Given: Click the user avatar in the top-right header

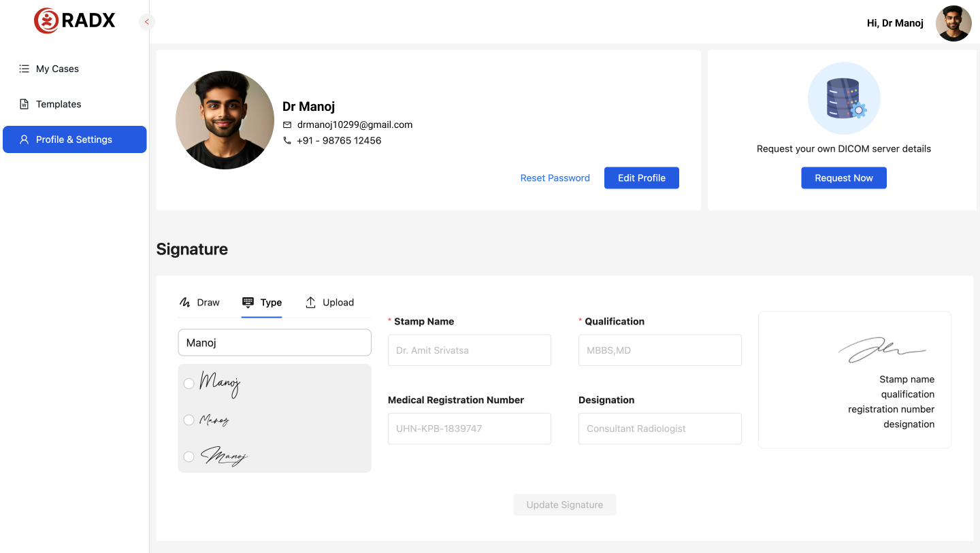Looking at the screenshot, I should pyautogui.click(x=953, y=23).
